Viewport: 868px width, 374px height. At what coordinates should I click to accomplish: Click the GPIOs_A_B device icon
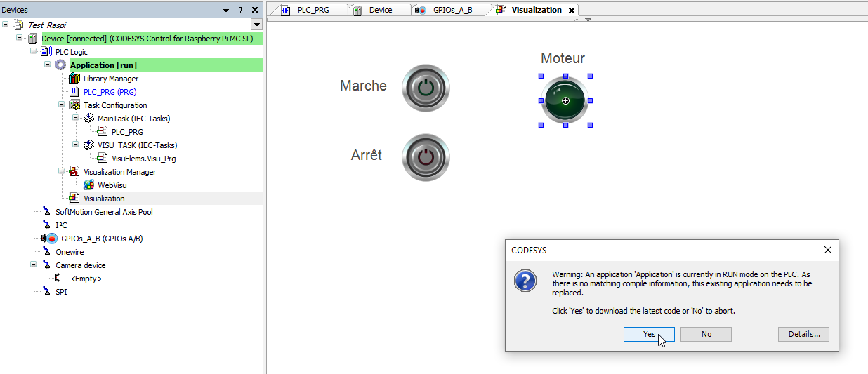click(52, 239)
